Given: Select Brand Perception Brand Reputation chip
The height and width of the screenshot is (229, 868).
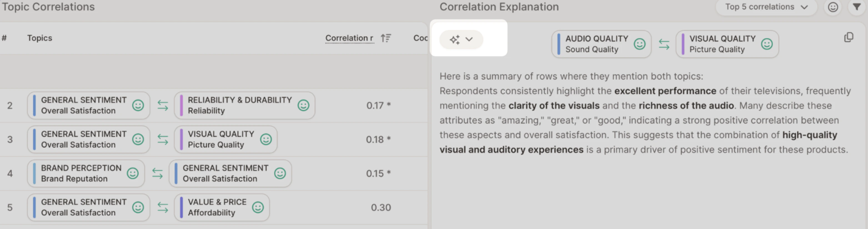Looking at the screenshot, I should (86, 174).
